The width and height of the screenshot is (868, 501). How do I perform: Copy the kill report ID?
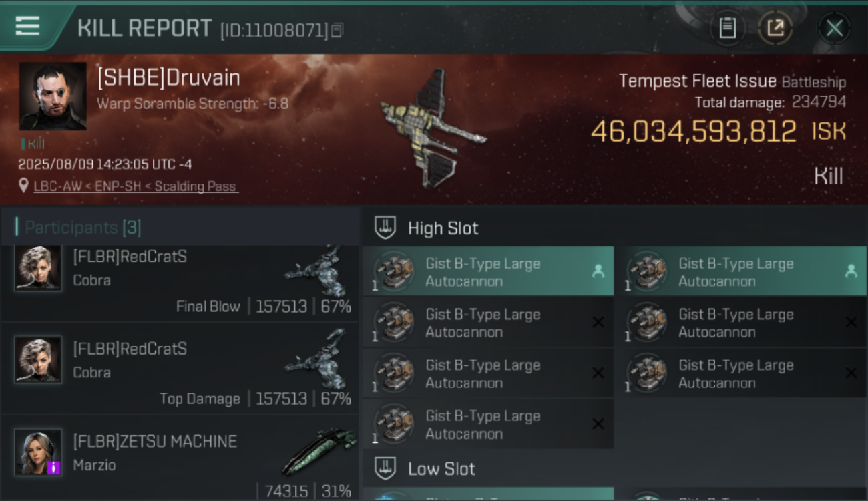[337, 30]
